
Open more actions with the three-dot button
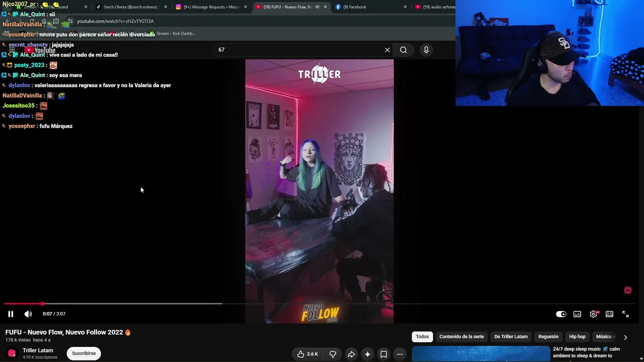coord(399,354)
